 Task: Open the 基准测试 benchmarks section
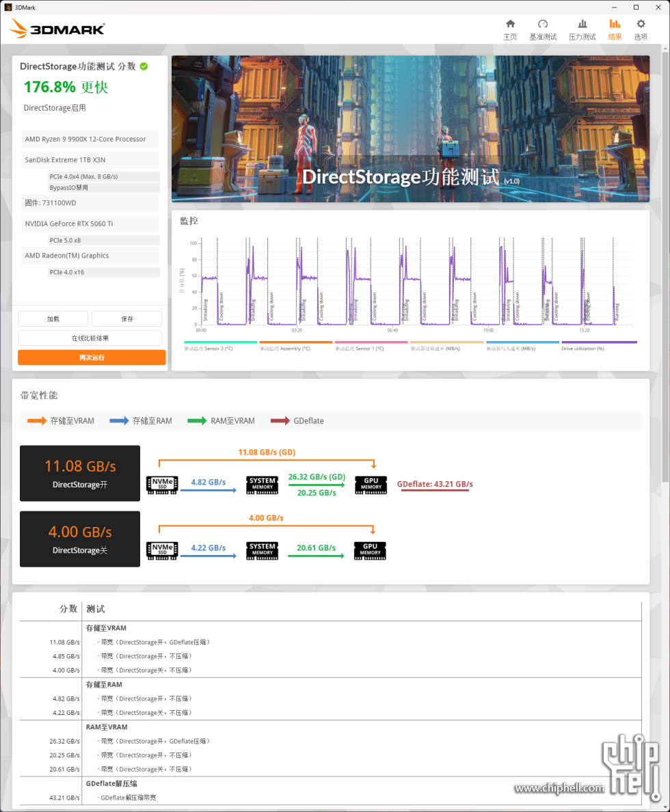(x=543, y=29)
